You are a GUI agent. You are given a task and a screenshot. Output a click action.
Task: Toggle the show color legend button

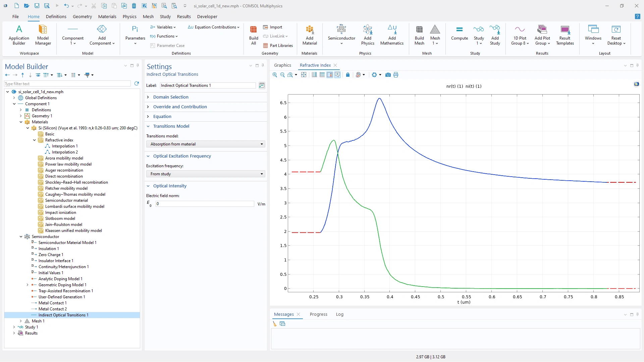330,75
